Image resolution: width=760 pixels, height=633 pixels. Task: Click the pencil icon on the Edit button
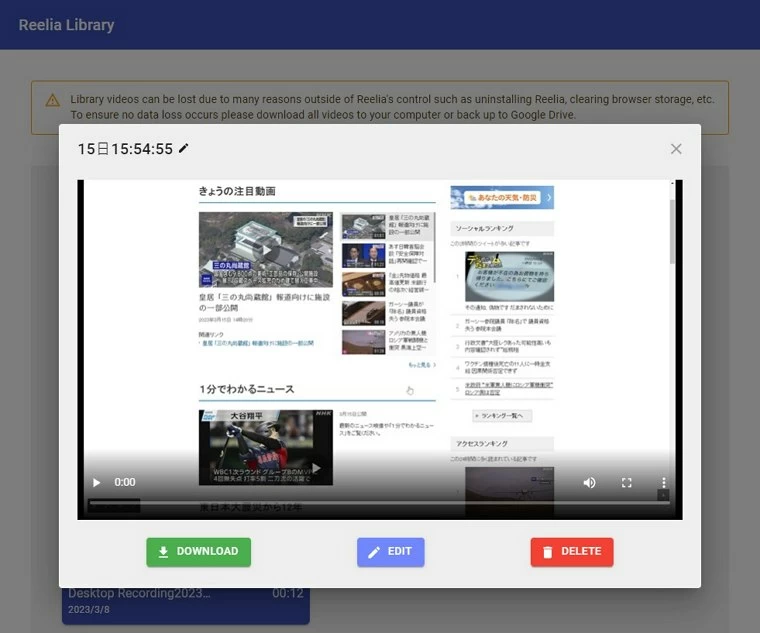coord(374,552)
